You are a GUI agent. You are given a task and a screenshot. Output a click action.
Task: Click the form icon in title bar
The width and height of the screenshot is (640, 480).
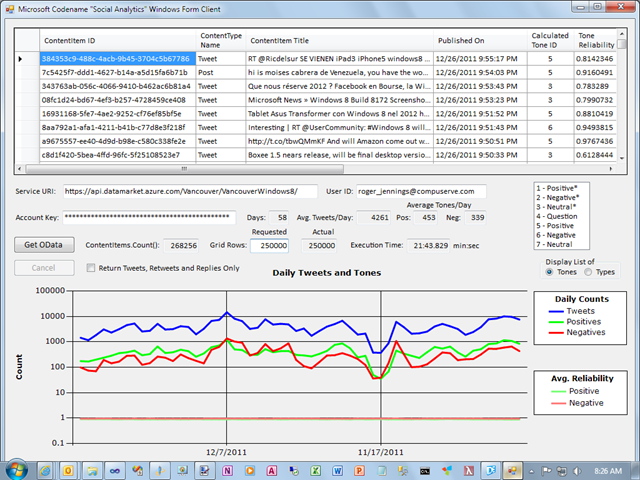pyautogui.click(x=11, y=10)
